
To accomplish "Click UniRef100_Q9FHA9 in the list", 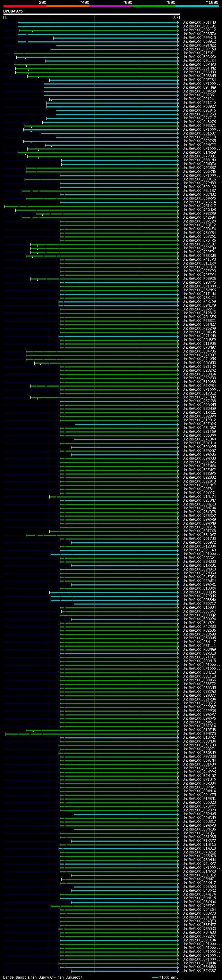I will click(199, 88).
